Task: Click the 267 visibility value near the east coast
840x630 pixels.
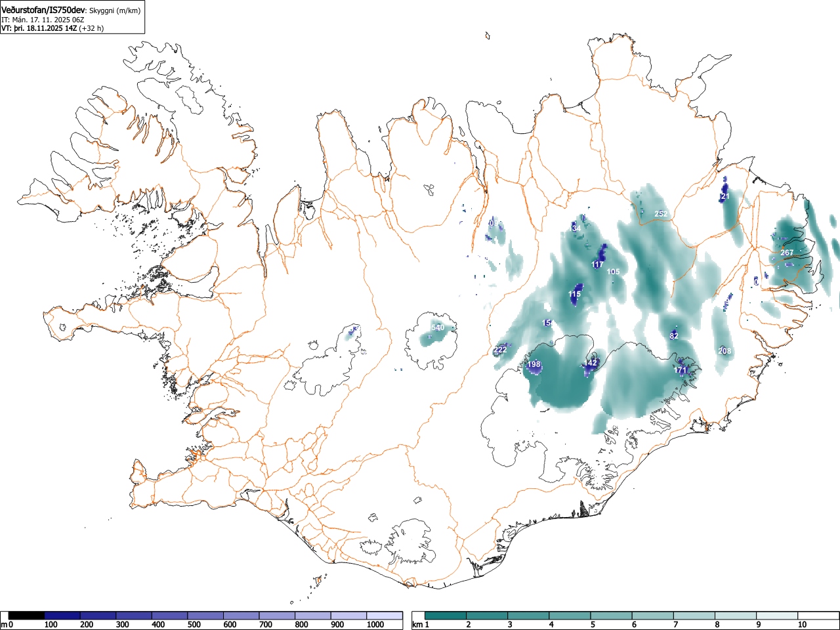Action: click(787, 253)
